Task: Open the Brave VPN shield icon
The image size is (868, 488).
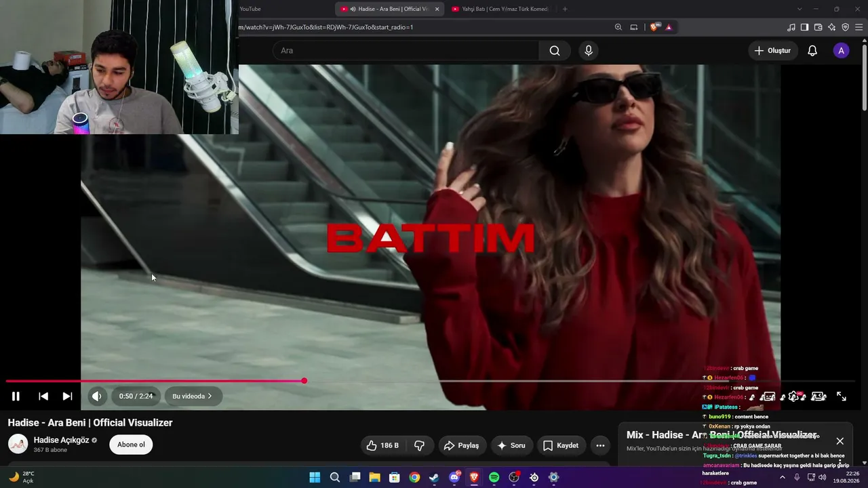Action: tap(845, 27)
